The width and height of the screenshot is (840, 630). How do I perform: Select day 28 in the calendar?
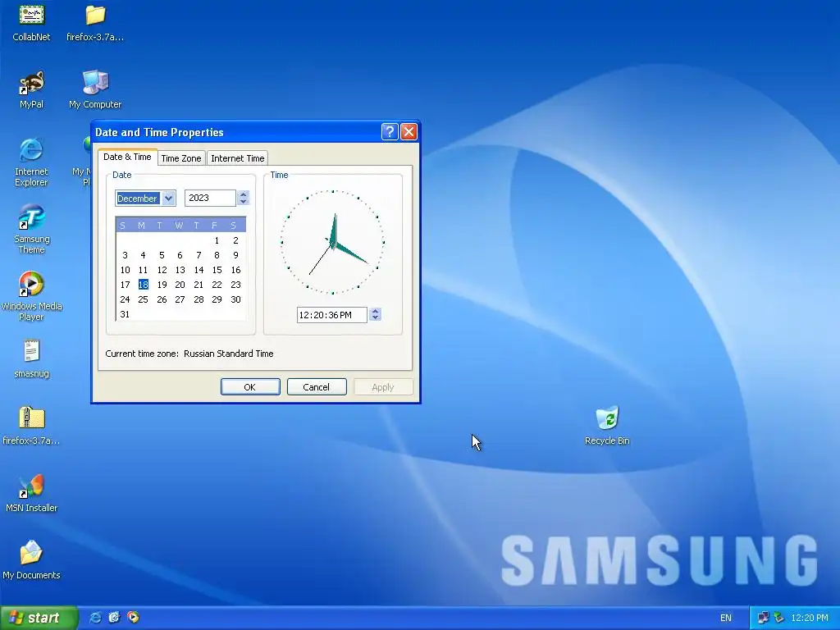pos(199,299)
